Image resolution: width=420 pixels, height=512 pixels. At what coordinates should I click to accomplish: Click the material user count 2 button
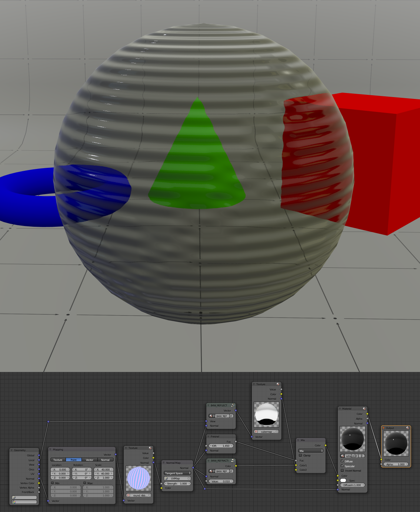353,456
